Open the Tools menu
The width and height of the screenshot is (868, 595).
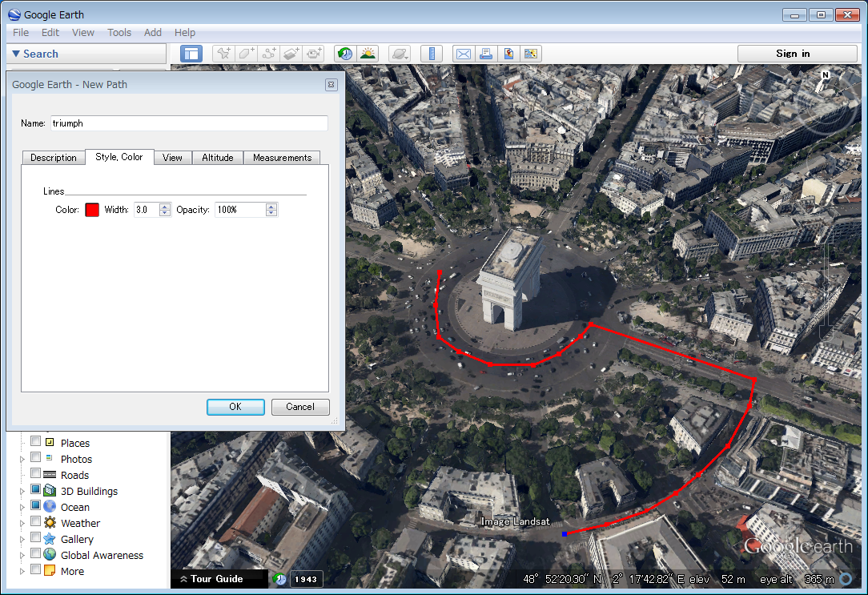[x=119, y=33]
